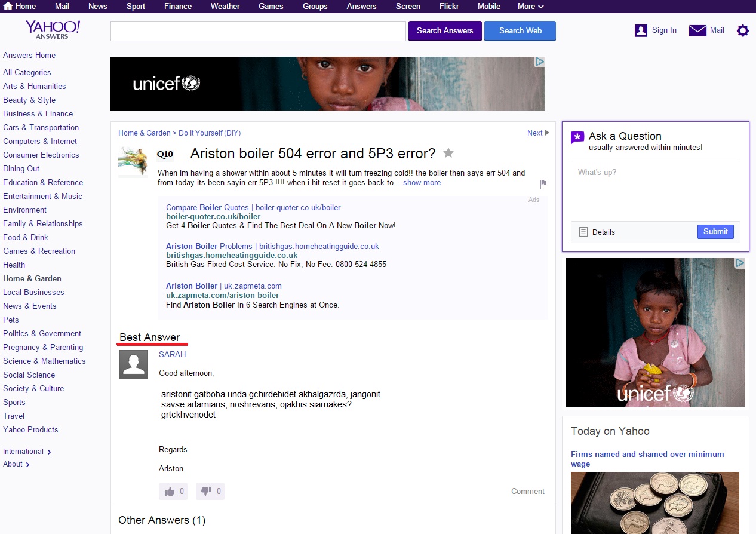Open the Do It Yourself (DIY) breadcrumb

pos(210,133)
